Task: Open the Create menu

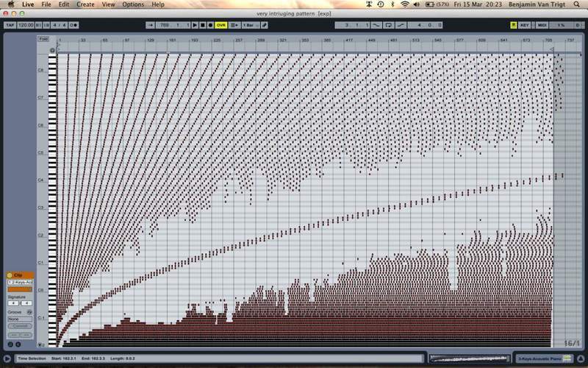Action: [85, 4]
